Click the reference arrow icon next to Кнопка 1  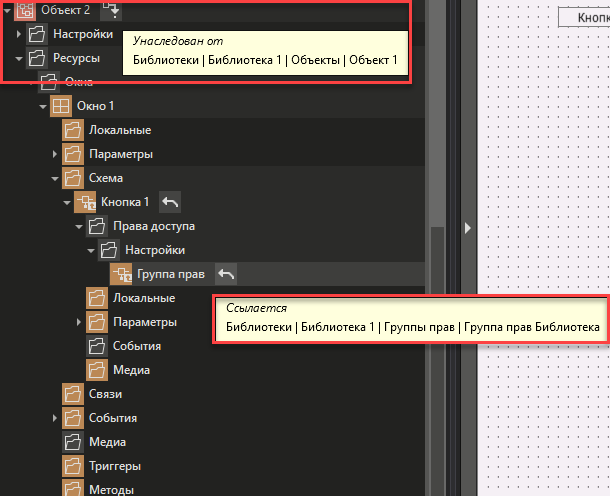coord(170,202)
